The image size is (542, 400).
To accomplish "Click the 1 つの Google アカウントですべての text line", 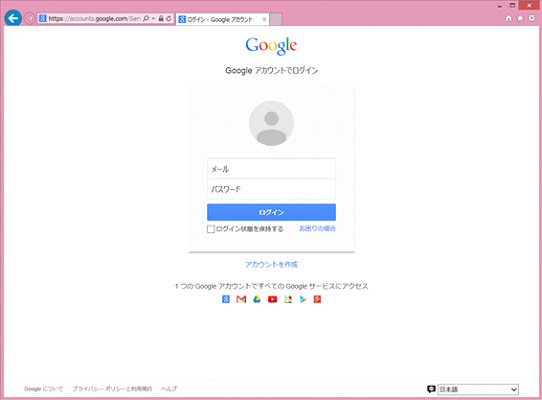I will click(271, 286).
